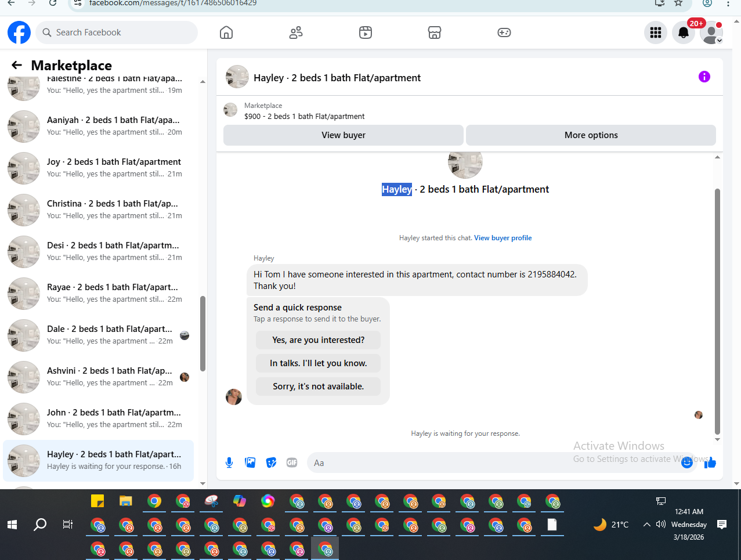Open Christina conversation in the list
741x560 pixels.
coord(99,209)
